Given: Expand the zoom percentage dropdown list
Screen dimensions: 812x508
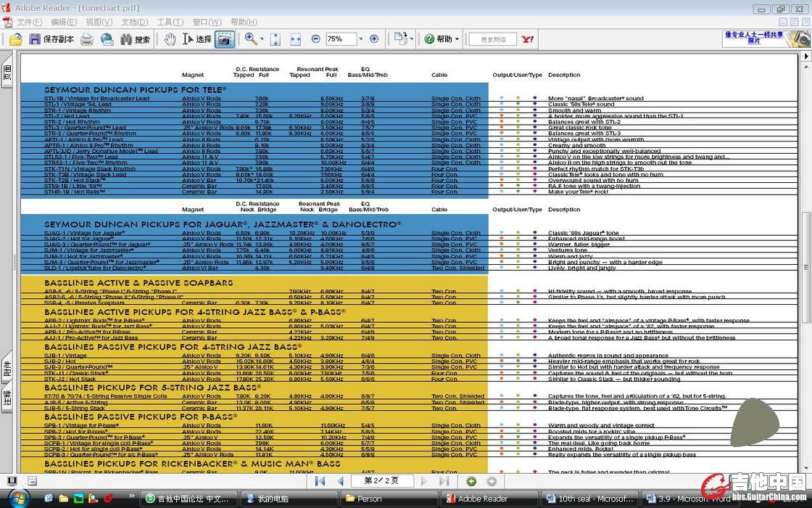Looking at the screenshot, I should pos(361,39).
